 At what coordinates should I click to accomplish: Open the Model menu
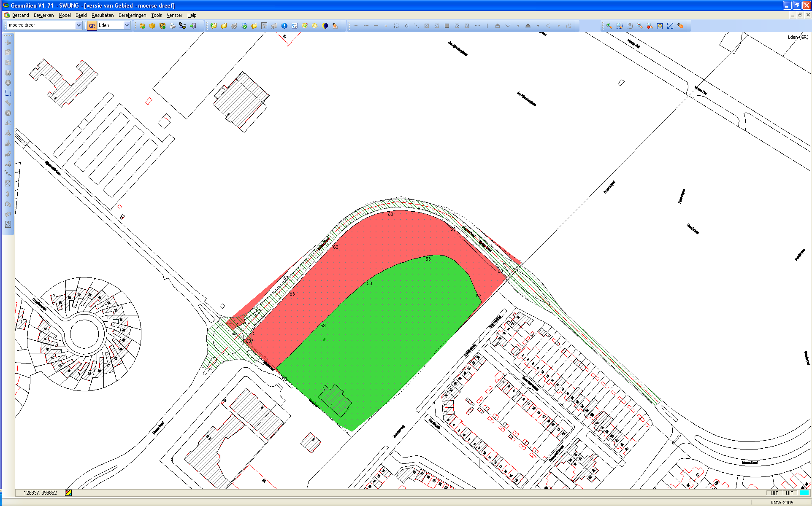[65, 15]
